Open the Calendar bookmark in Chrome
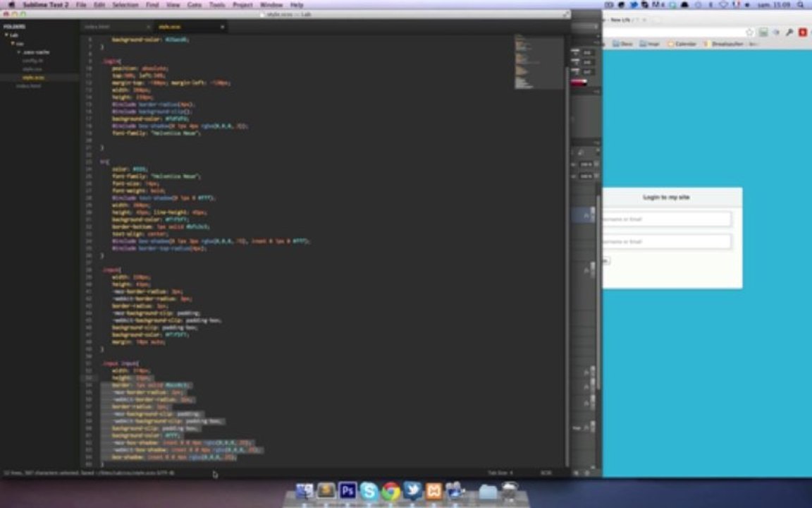The height and width of the screenshot is (508, 812). pos(682,44)
